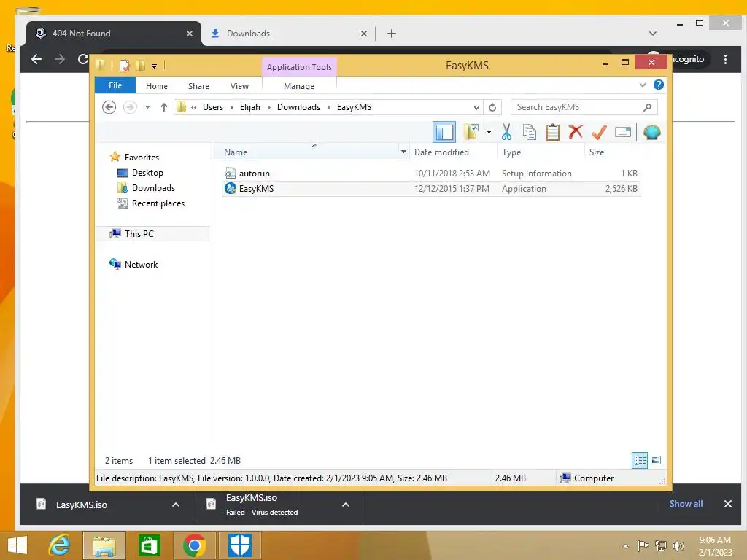Click the Explorer Back arrow button
This screenshot has height=560, width=747.
(x=109, y=107)
